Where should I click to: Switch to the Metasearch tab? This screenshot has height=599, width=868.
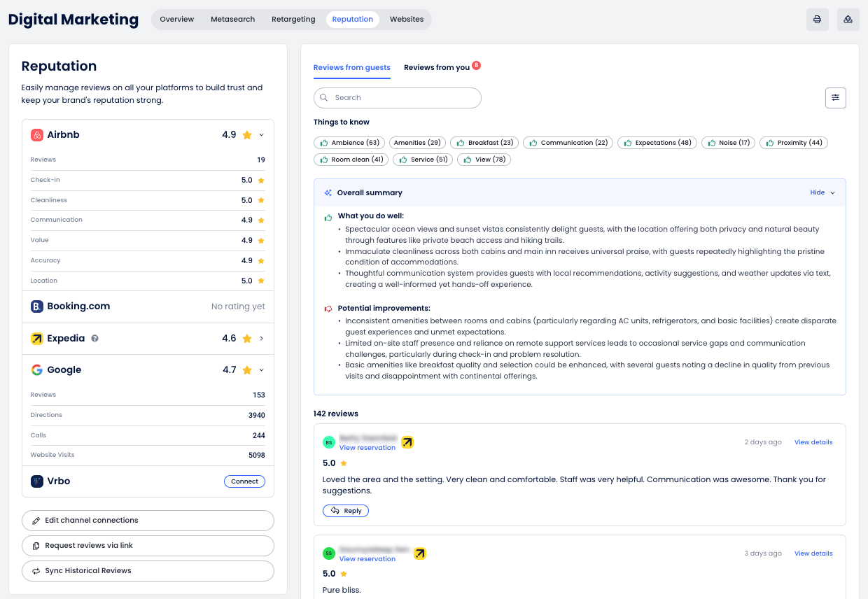pos(232,20)
